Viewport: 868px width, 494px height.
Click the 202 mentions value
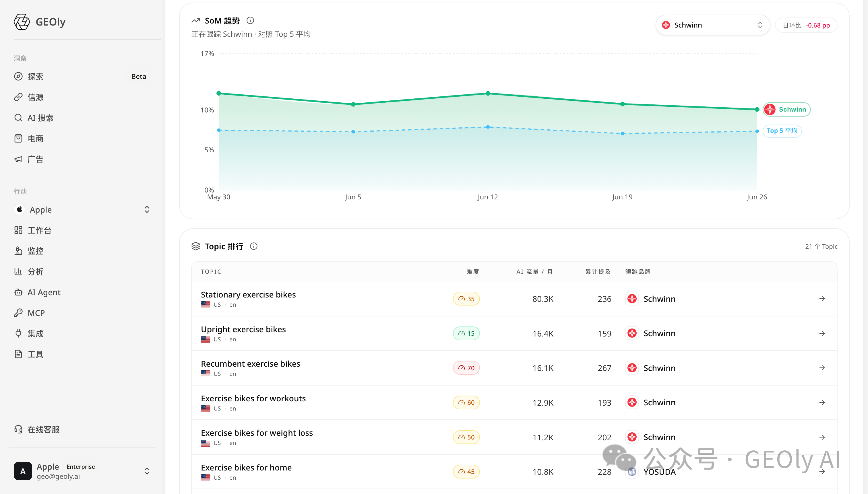tap(604, 437)
